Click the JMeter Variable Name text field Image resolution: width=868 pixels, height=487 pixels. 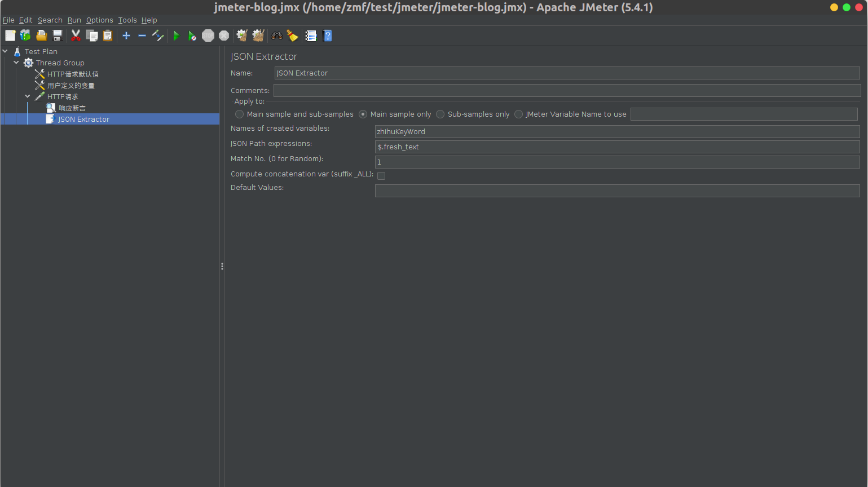pos(744,114)
